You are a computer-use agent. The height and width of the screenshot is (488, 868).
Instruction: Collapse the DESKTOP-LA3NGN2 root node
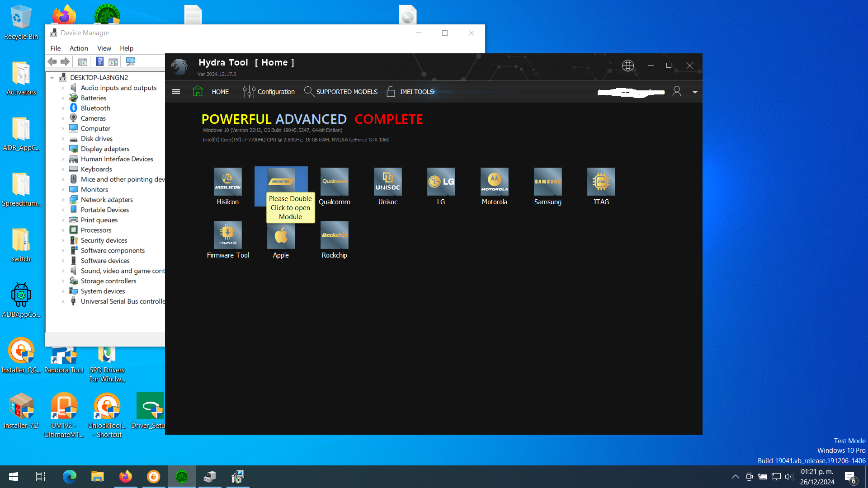(52, 78)
